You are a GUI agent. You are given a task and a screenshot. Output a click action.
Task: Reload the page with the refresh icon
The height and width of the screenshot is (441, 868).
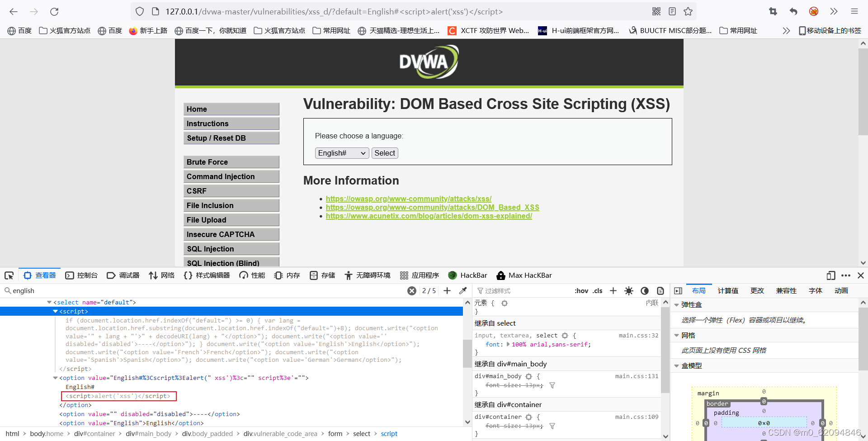pyautogui.click(x=54, y=12)
